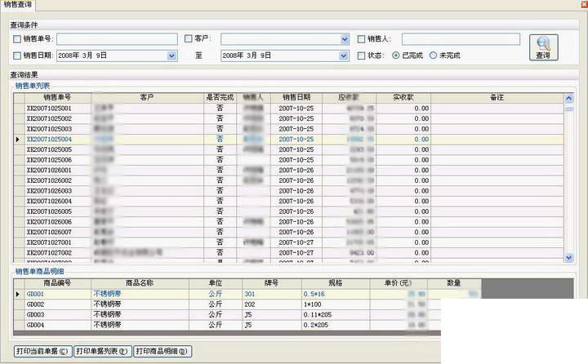Click the sales list scrollbar down arrow
The width and height of the screenshot is (588, 364).
pyautogui.click(x=569, y=258)
